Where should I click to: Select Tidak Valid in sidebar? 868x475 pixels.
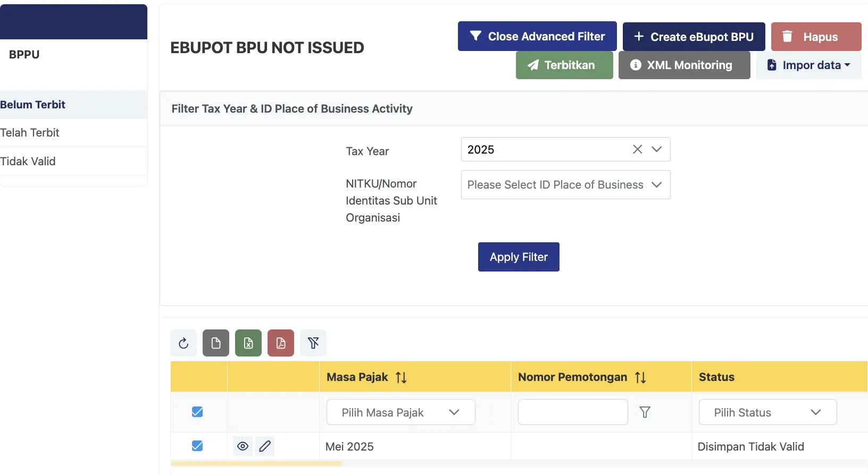[x=73, y=162]
